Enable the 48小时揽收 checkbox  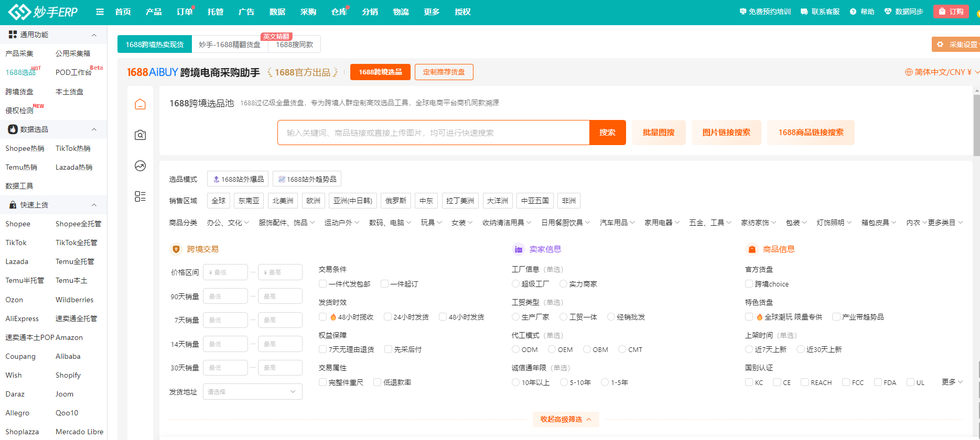tap(322, 317)
